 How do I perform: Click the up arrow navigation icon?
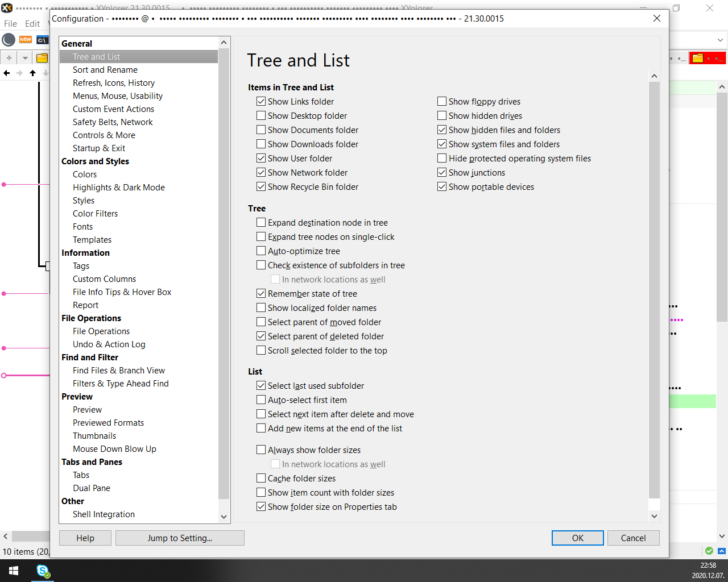pyautogui.click(x=32, y=73)
